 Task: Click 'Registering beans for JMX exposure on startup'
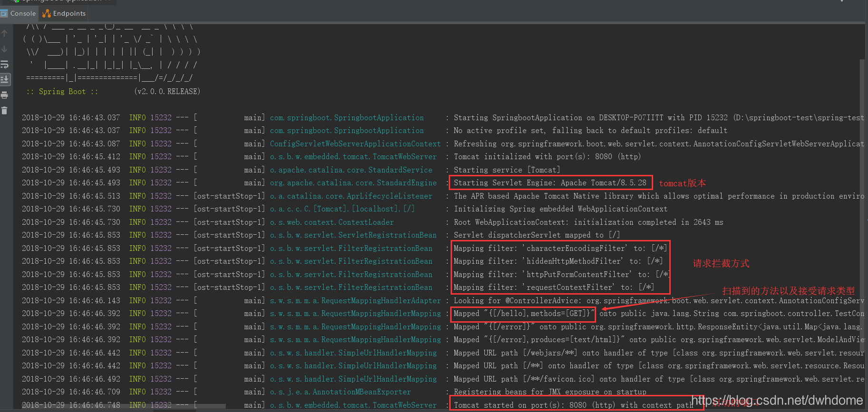550,392
